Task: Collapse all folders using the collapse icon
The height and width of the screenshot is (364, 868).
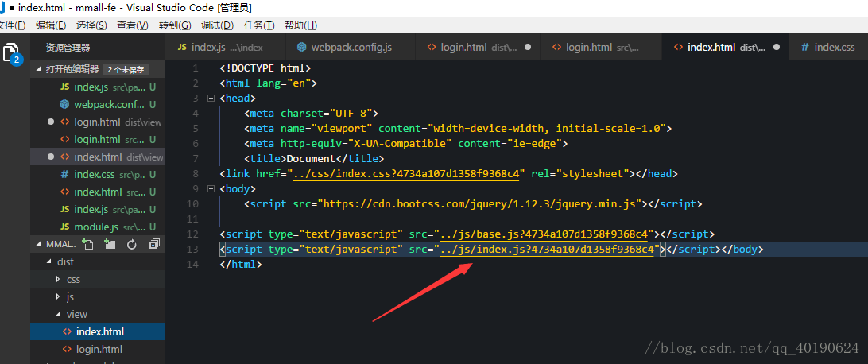Action: click(154, 244)
